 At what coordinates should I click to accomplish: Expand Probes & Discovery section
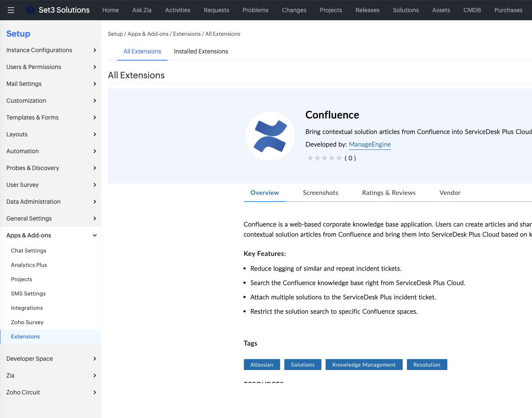tap(51, 168)
